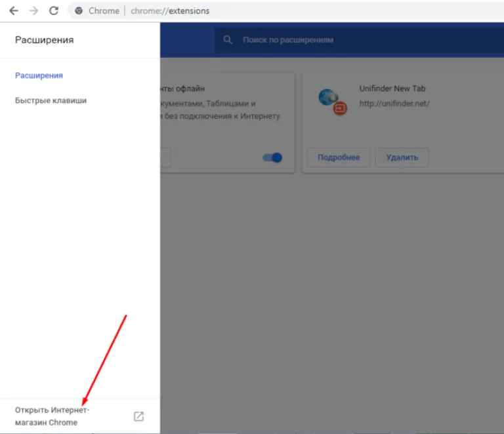Go back using the browser back arrow

[x=14, y=11]
